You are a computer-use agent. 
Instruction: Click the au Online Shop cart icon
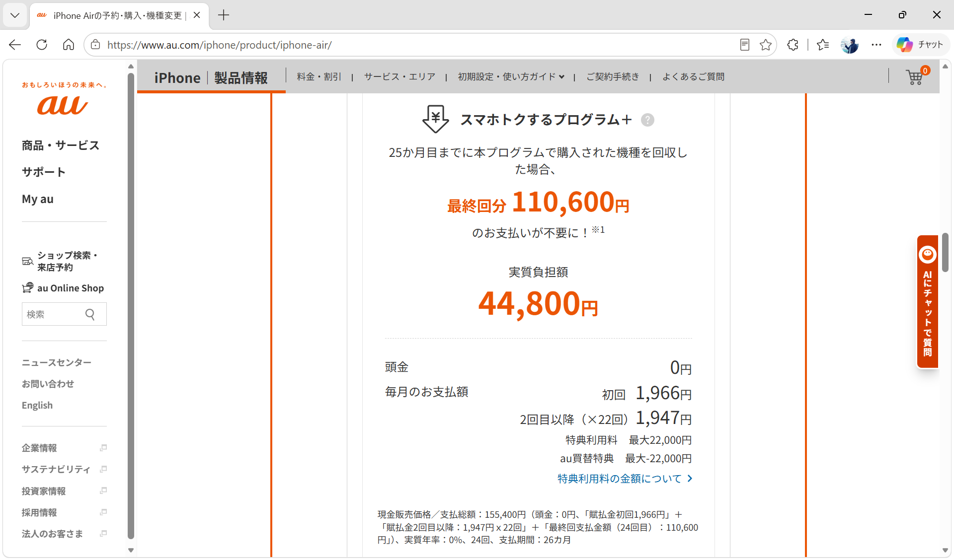coord(28,288)
